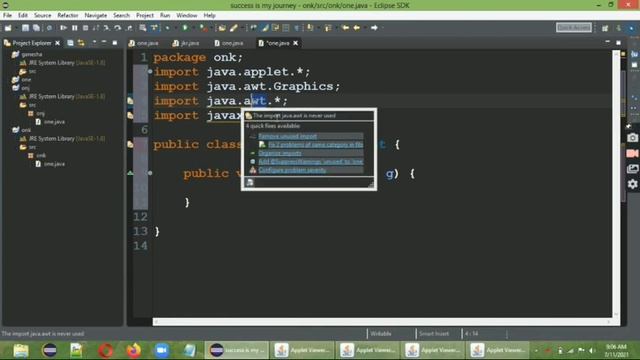
Task: Click the Step Over debug icon
Action: point(118,28)
